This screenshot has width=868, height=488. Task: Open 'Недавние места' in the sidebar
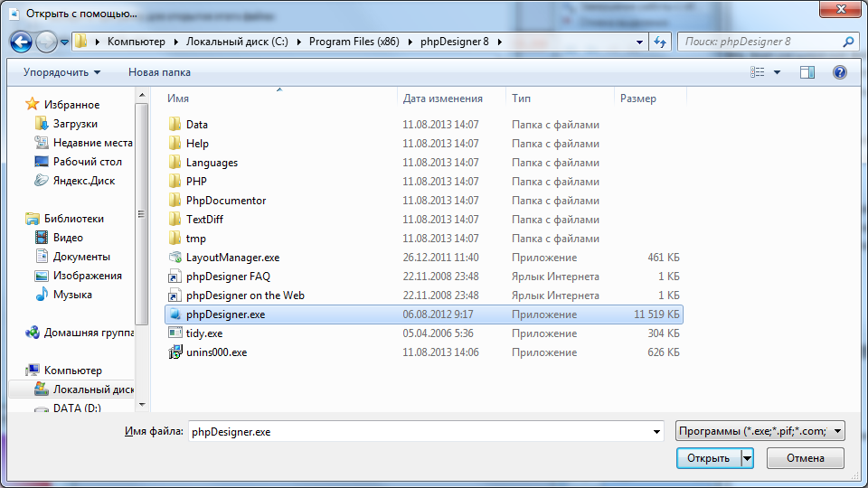tap(92, 143)
